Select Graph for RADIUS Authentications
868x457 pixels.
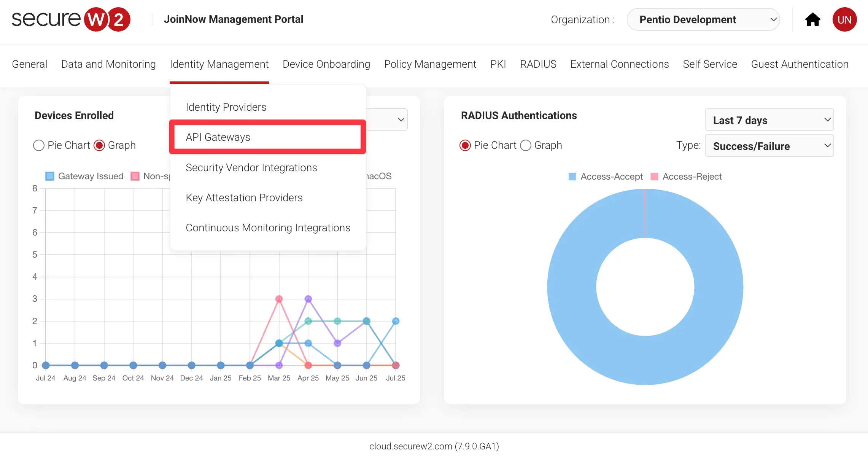(x=526, y=145)
